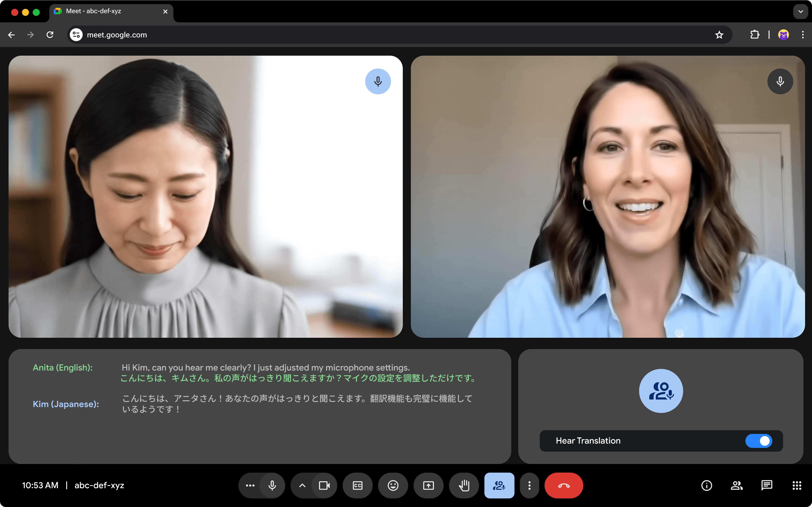Screen dimensions: 812x507
Task: Open the speech translation toolbar button
Action: (499, 485)
